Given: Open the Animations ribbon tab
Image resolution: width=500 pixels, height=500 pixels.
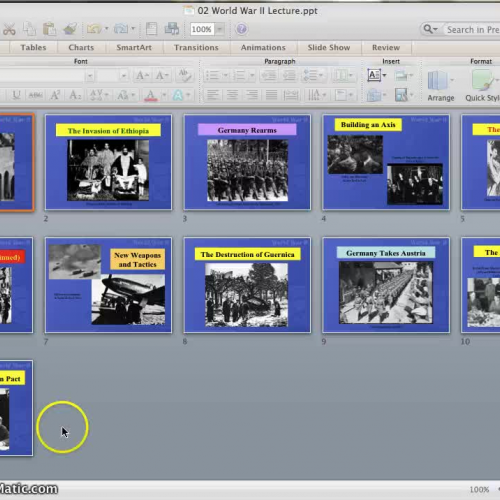Looking at the screenshot, I should (263, 48).
